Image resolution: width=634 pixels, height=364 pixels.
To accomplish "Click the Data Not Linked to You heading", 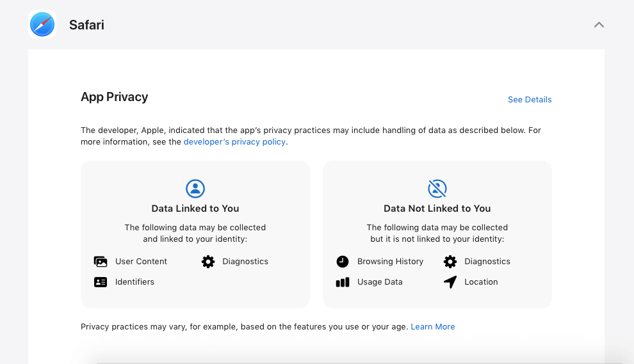I will pos(437,209).
